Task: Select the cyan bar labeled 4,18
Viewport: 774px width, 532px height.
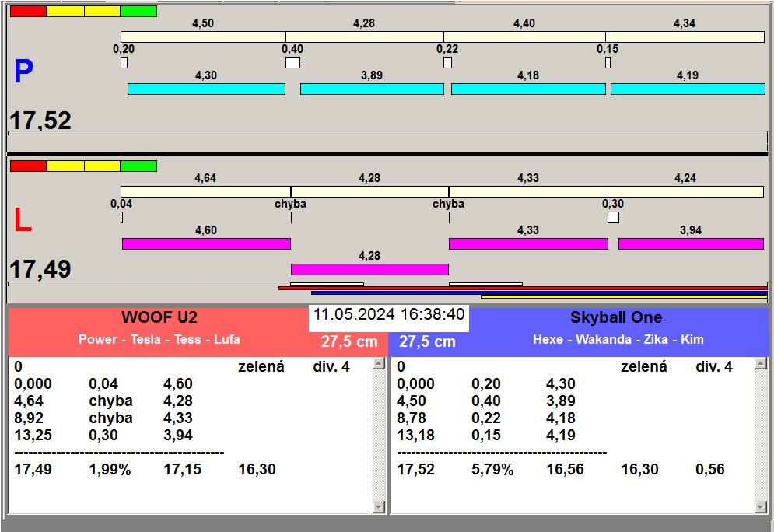Action: [x=528, y=89]
